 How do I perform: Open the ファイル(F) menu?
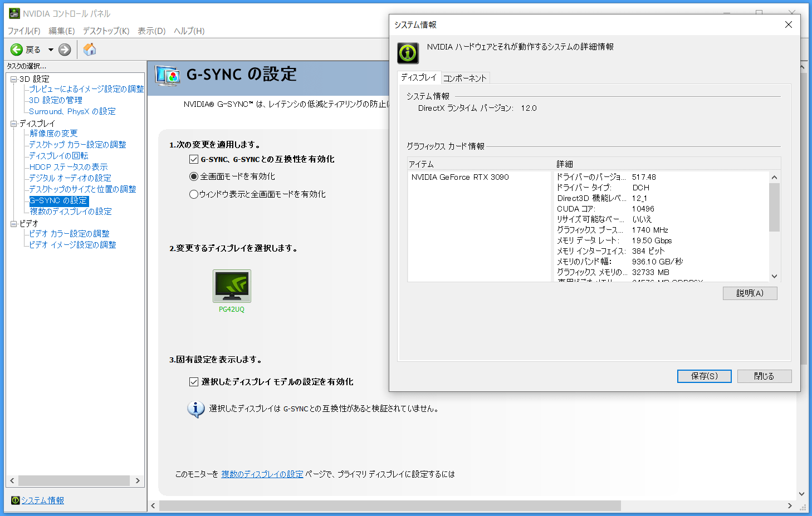(24, 31)
